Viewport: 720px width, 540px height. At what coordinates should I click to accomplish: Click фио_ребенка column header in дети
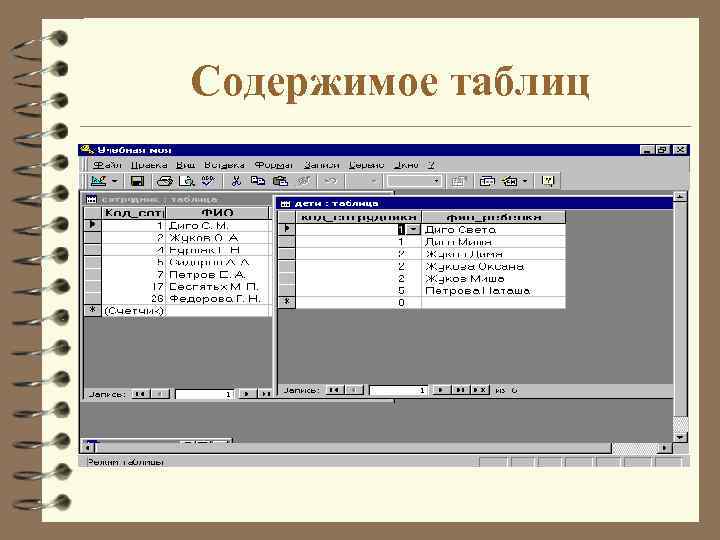click(x=494, y=217)
